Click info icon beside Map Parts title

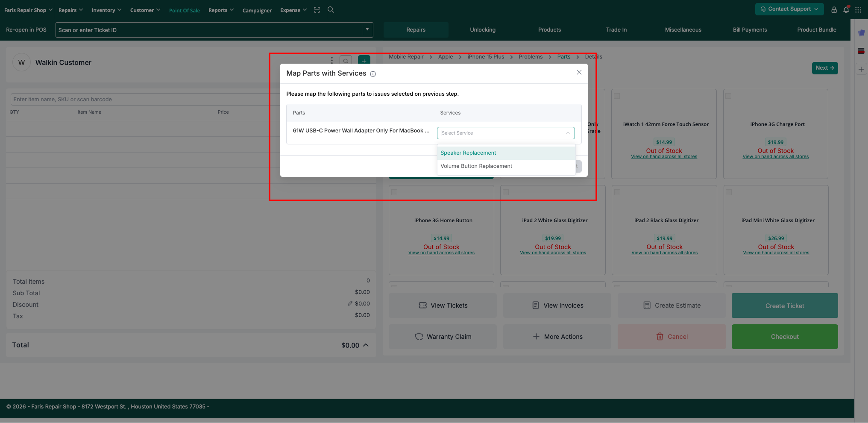[x=373, y=74]
